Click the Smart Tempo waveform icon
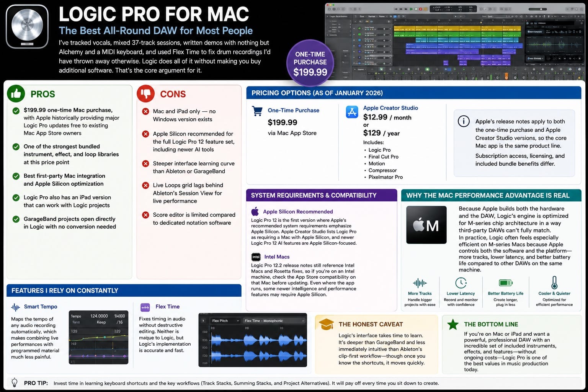588x392 pixels. (x=16, y=307)
